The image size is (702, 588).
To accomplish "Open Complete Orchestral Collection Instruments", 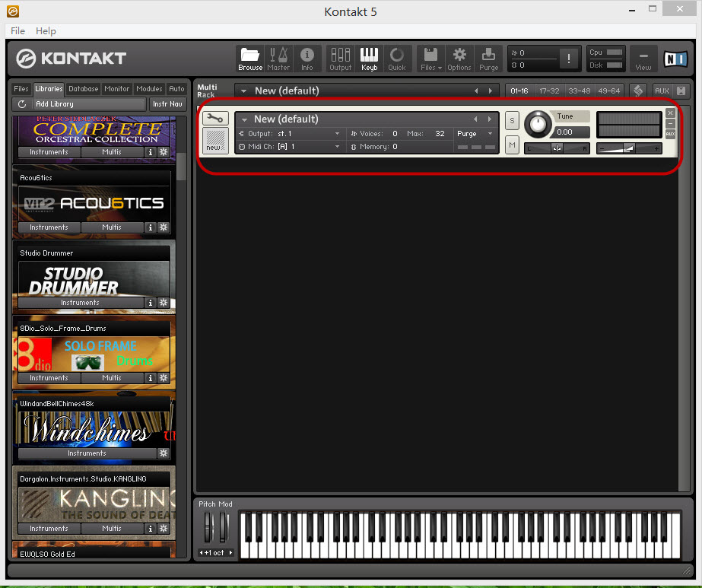I will 49,152.
